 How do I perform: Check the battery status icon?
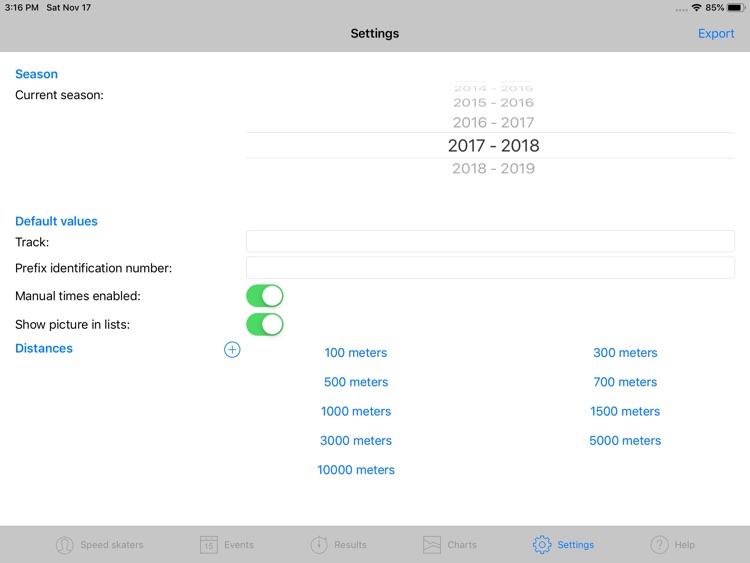[735, 8]
